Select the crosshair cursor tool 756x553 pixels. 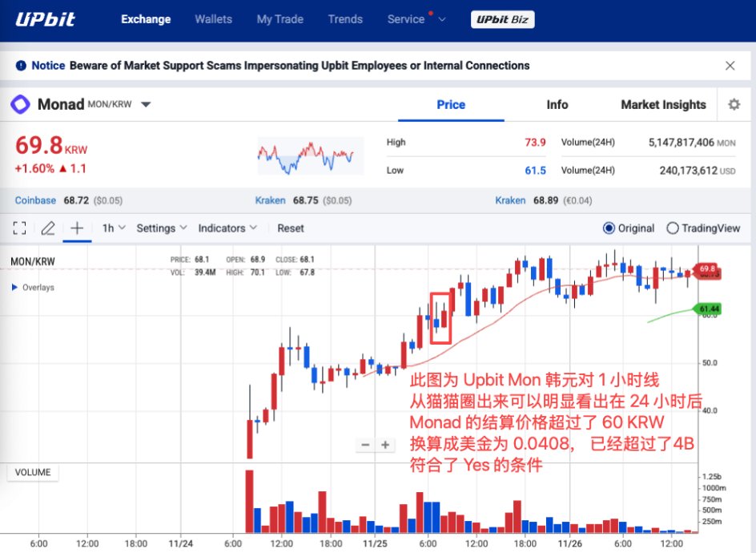pos(77,228)
